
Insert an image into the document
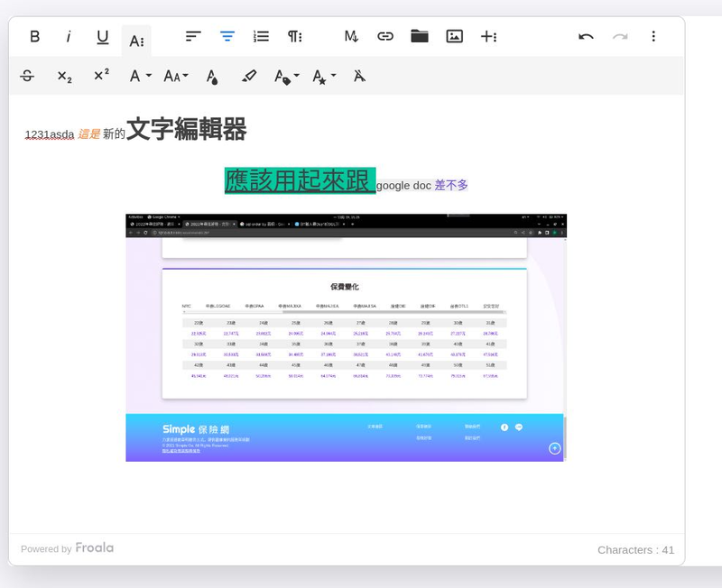pyautogui.click(x=453, y=36)
